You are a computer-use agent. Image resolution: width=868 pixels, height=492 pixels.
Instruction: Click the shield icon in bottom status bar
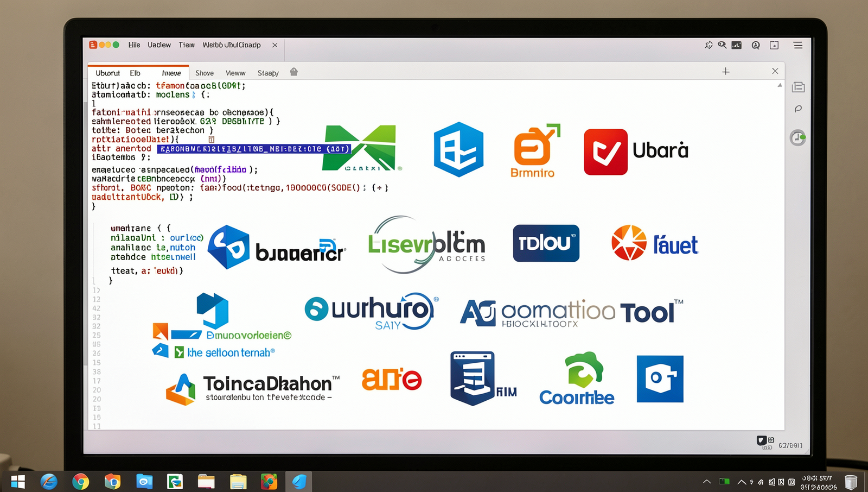(761, 440)
